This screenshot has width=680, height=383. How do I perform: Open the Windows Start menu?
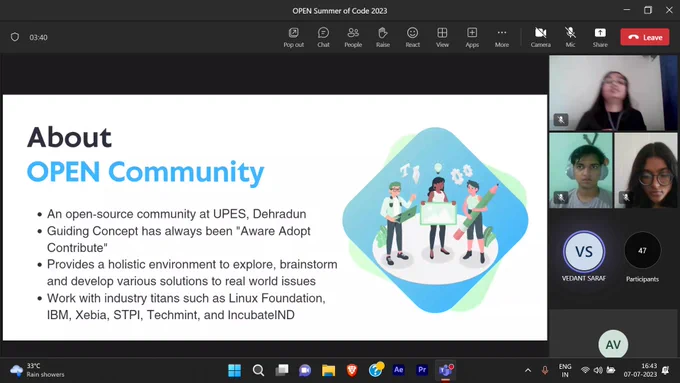point(234,370)
